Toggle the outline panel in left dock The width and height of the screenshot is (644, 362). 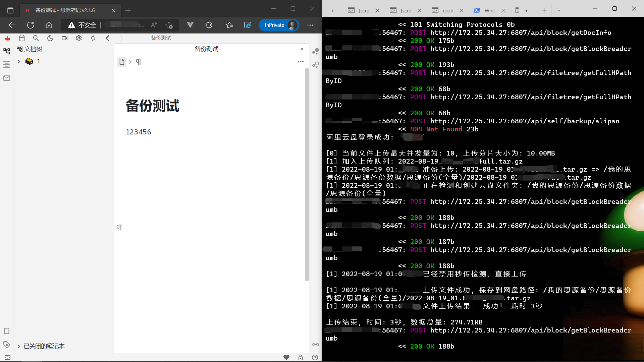coord(7,64)
